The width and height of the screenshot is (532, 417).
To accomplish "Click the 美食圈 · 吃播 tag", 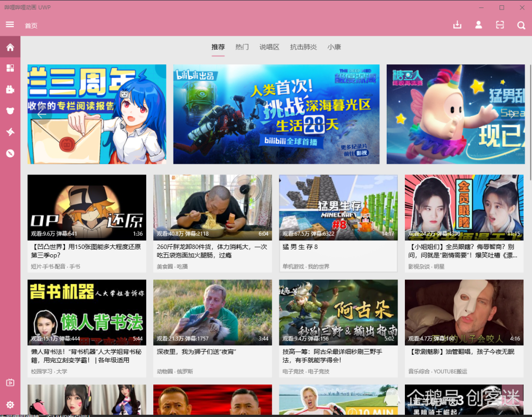I will [172, 266].
